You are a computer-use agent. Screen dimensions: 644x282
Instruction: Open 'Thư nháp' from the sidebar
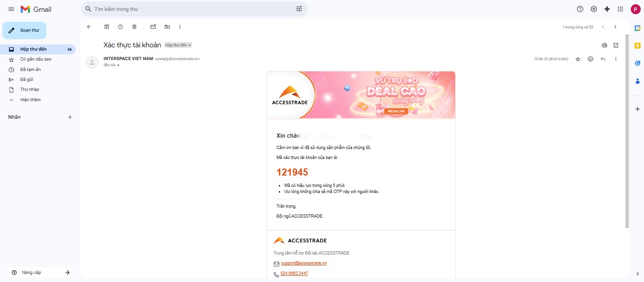coord(29,89)
